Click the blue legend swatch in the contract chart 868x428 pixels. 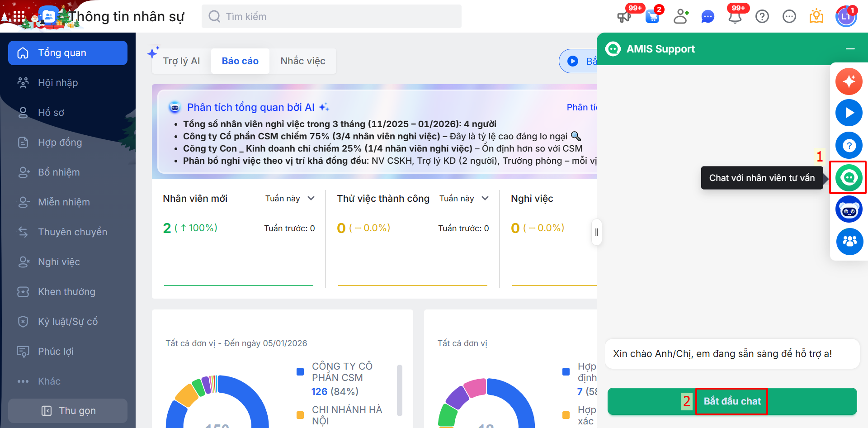(x=566, y=371)
